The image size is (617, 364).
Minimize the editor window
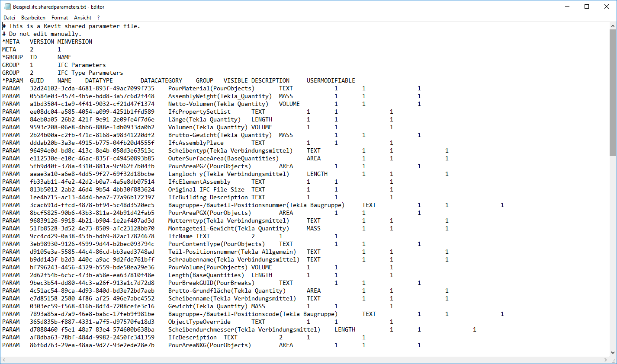[x=567, y=6]
